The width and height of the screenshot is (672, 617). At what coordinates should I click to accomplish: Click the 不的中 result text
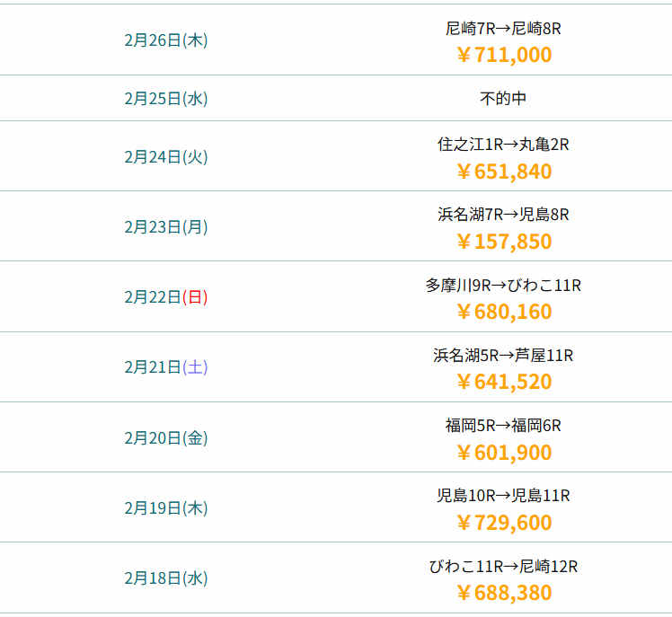click(x=503, y=99)
